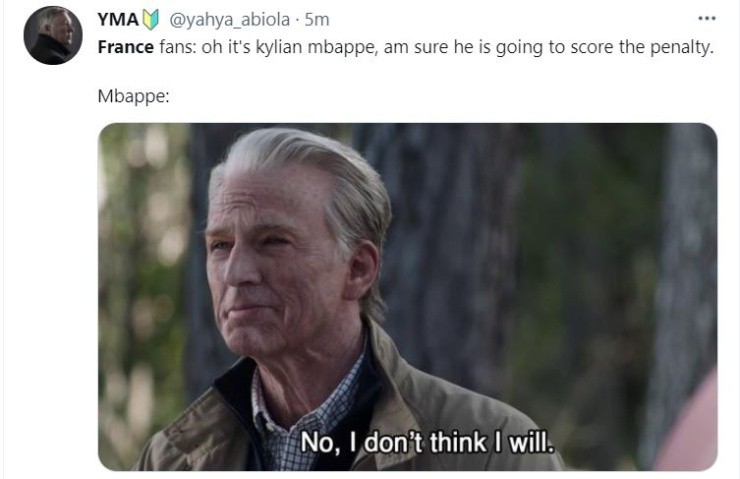Open the tweet's three-dot more options
The height and width of the screenshot is (479, 740).
point(706,19)
